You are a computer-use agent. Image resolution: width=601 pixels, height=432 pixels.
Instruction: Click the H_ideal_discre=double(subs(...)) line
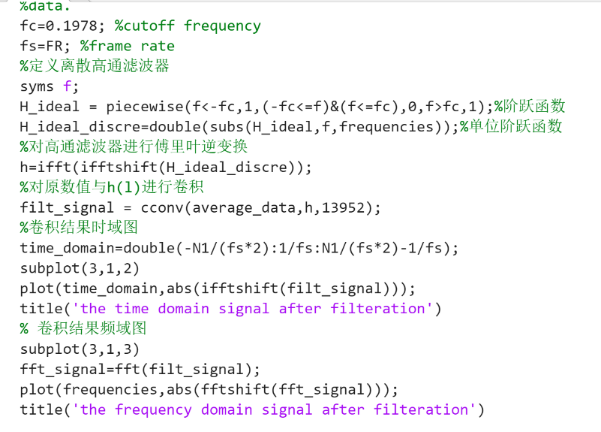(291, 126)
